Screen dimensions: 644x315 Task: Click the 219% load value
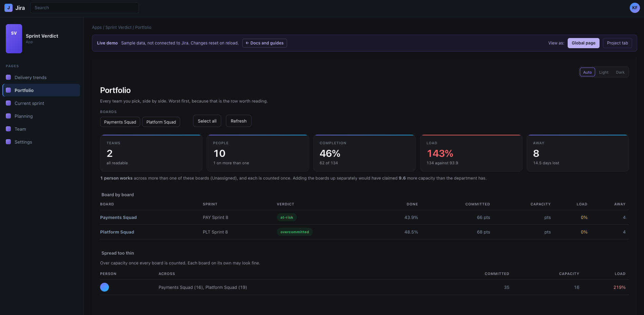click(x=620, y=288)
